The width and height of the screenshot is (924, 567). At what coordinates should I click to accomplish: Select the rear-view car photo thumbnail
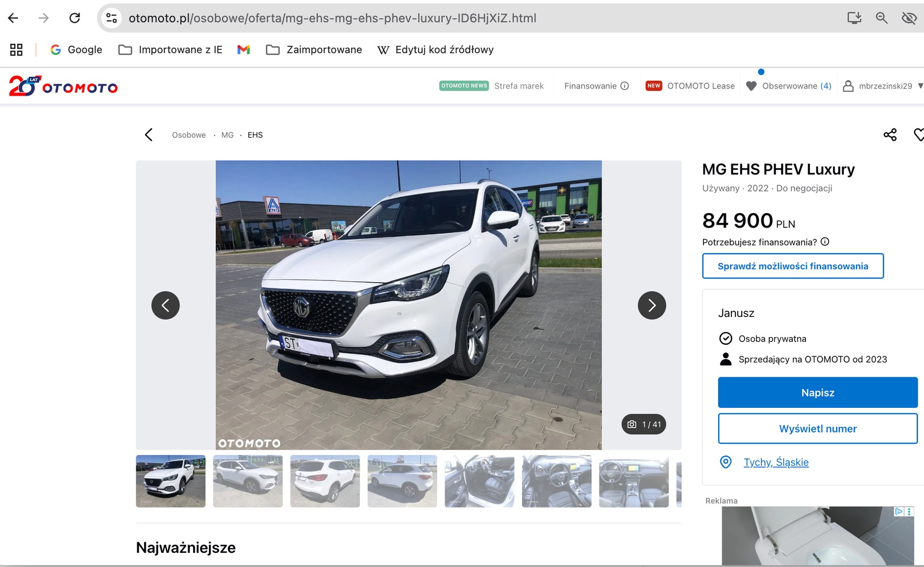325,481
